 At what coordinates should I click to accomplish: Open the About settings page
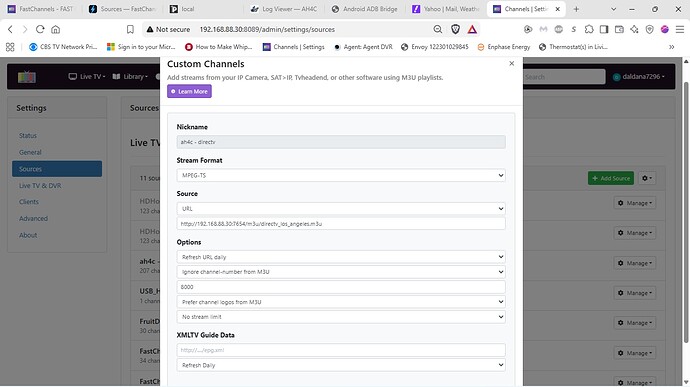(28, 235)
